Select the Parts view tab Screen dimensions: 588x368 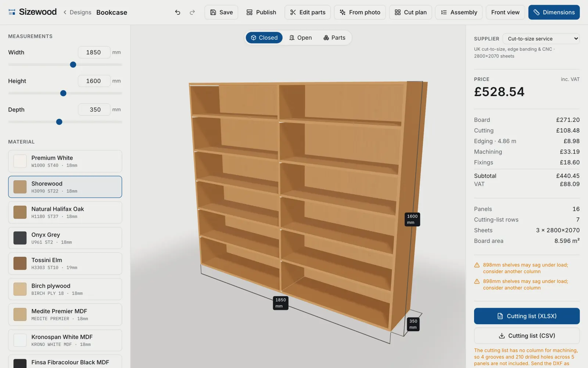point(334,38)
